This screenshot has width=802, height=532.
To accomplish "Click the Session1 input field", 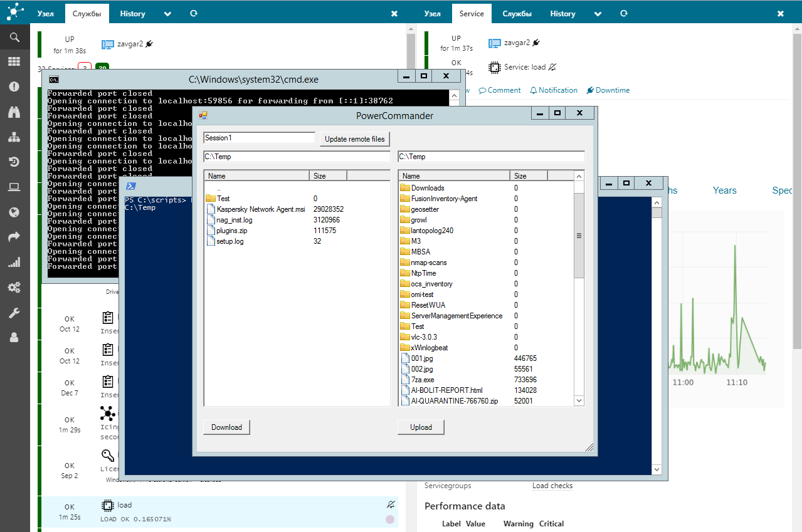I will tap(259, 138).
